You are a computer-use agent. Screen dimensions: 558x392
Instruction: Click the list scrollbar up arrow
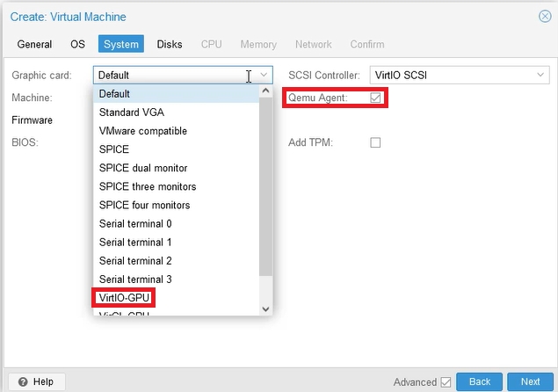266,91
